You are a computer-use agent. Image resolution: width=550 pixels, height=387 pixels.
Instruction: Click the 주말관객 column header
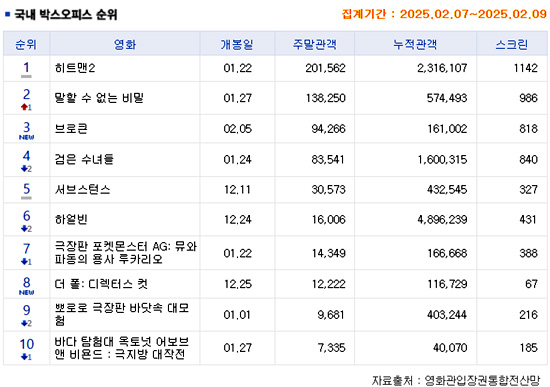coord(314,44)
